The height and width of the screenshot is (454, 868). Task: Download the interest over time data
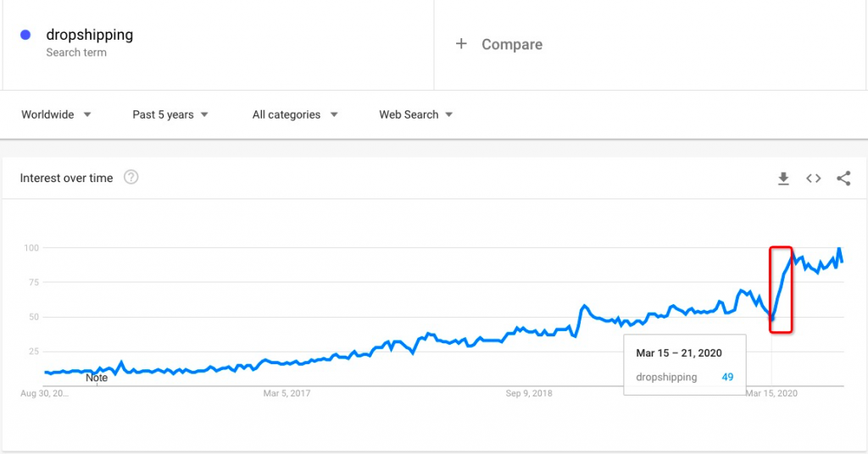coord(783,178)
